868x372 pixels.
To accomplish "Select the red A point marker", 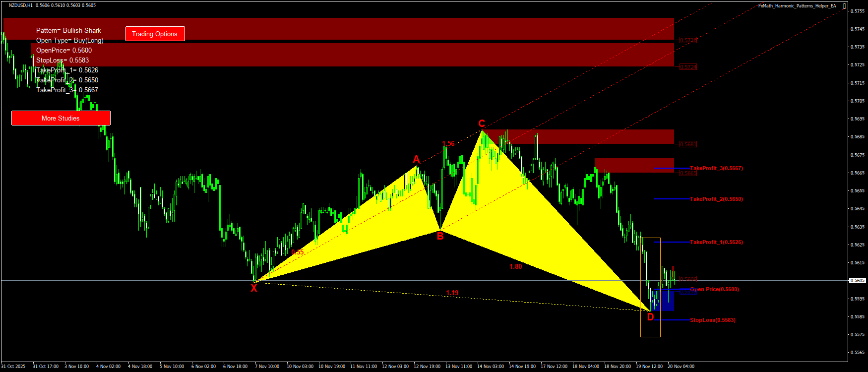I will coord(416,159).
